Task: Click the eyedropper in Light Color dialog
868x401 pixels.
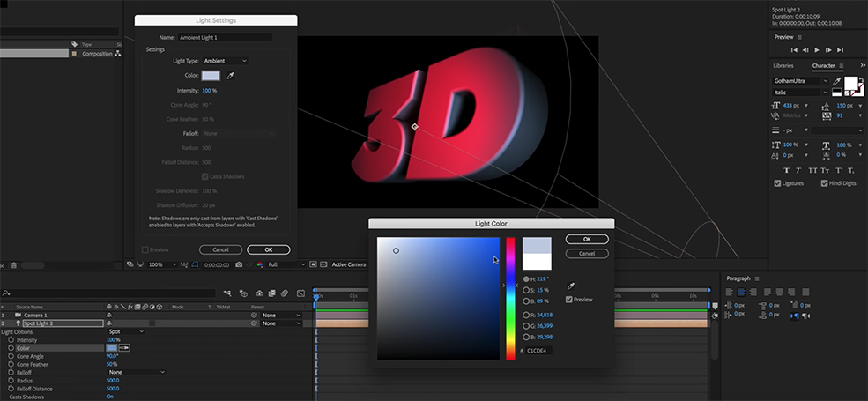Action: 571,286
